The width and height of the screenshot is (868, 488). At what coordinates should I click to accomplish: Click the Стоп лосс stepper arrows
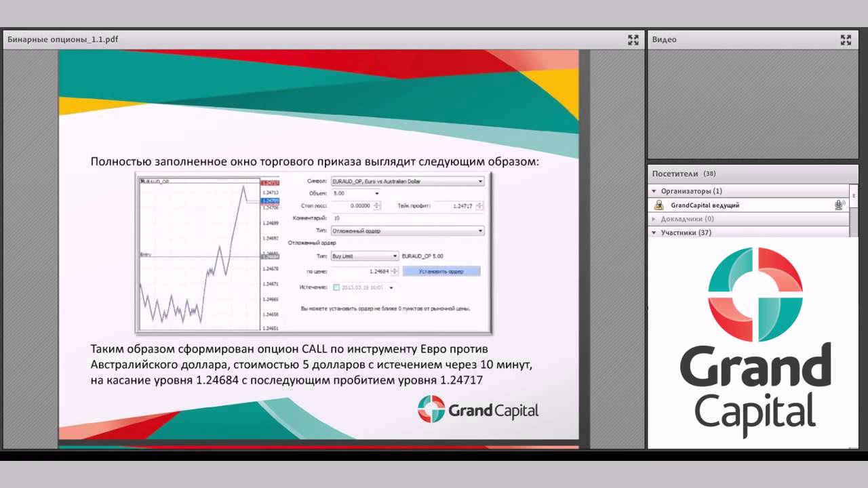pos(377,205)
